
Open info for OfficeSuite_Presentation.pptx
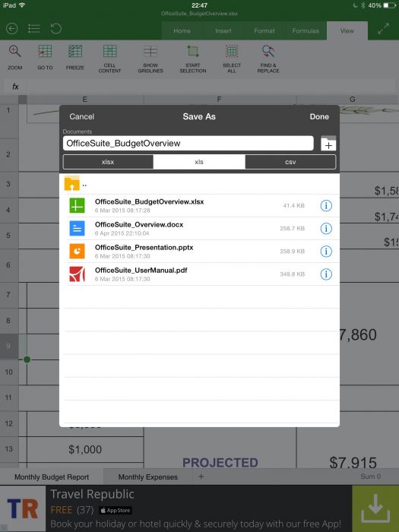tap(326, 252)
